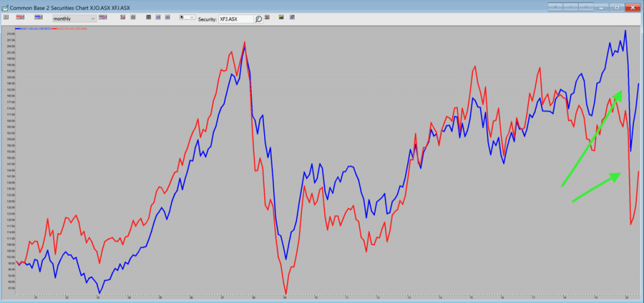Click the Security: label
This screenshot has height=303, width=644.
tap(208, 19)
